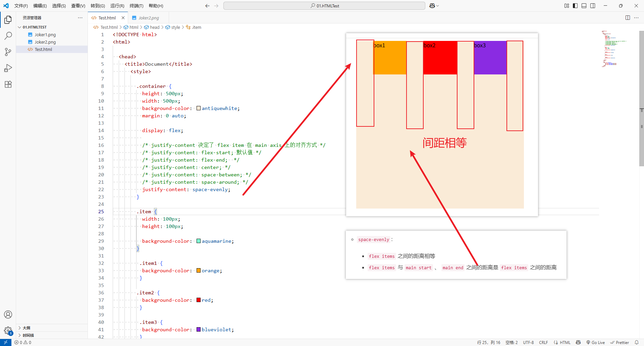Change indentation 空格: 2
The width and height of the screenshot is (644, 346).
tap(512, 342)
